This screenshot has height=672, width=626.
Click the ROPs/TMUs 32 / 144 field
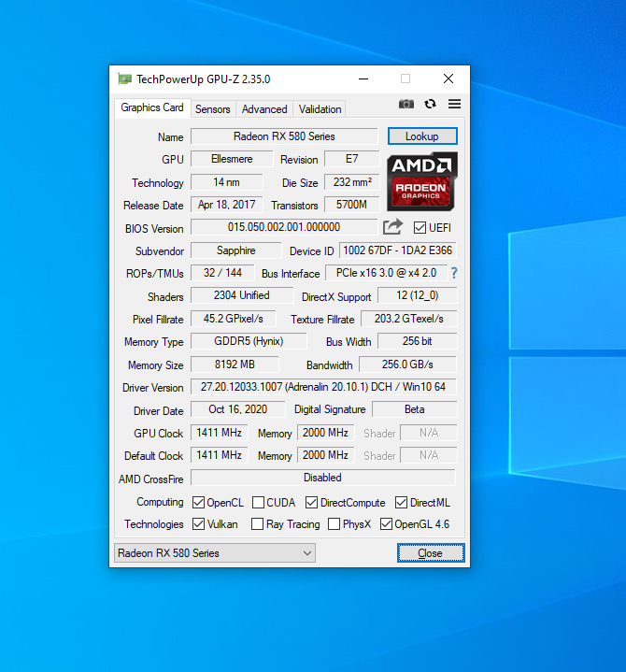tap(222, 273)
